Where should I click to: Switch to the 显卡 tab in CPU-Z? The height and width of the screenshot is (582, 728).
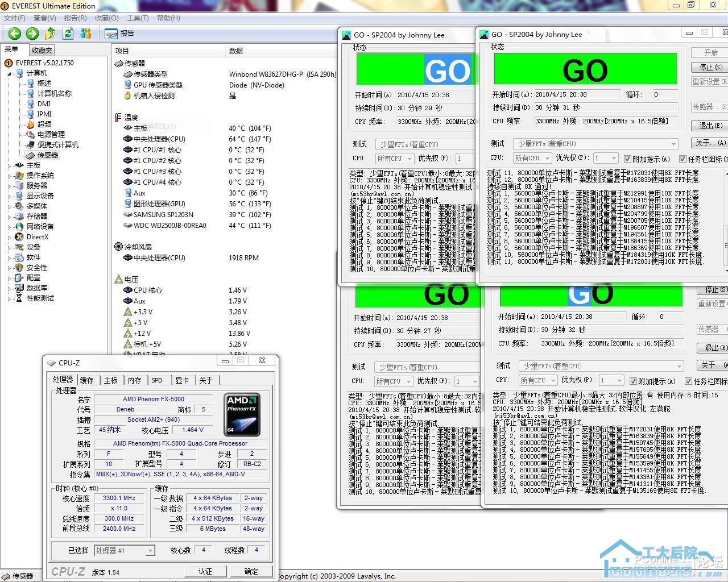click(x=182, y=380)
